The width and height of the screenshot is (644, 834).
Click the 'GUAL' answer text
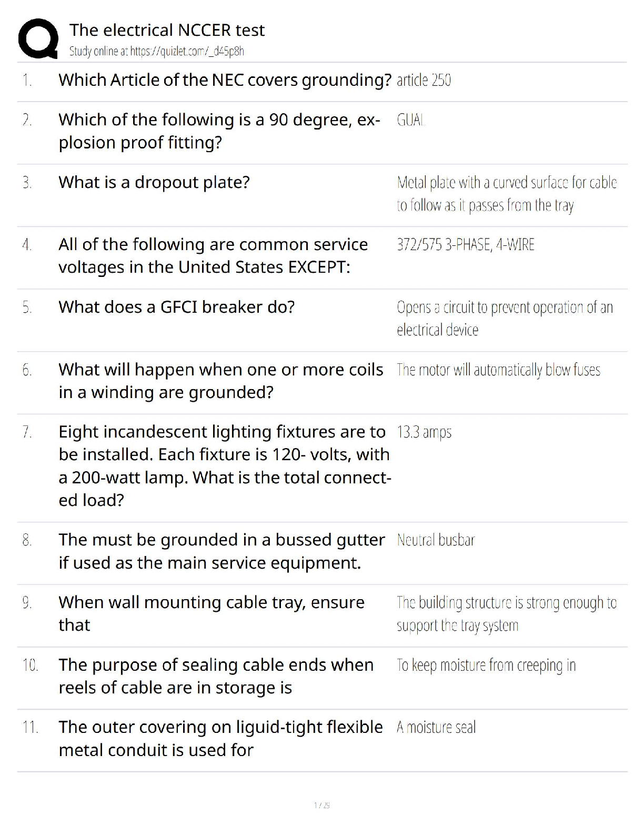[411, 121]
